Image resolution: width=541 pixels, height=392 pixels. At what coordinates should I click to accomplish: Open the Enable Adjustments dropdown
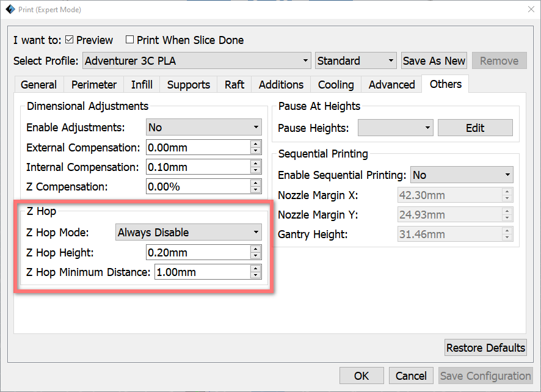coord(203,128)
